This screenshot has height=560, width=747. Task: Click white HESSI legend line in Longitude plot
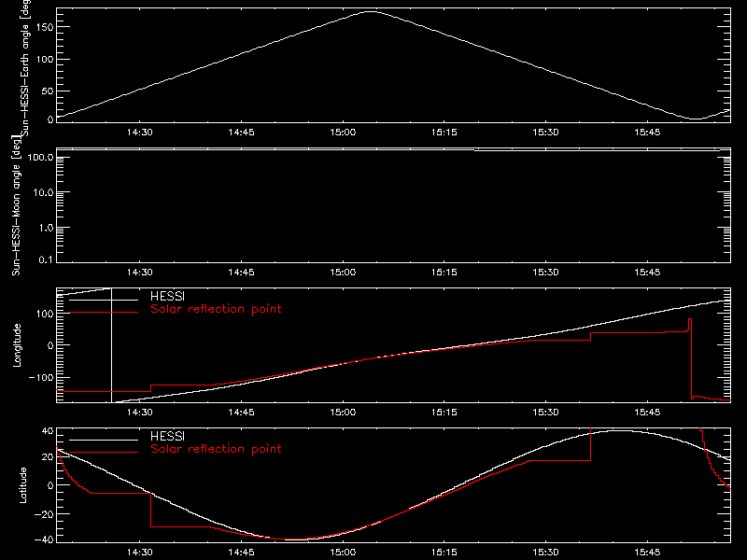(x=104, y=300)
